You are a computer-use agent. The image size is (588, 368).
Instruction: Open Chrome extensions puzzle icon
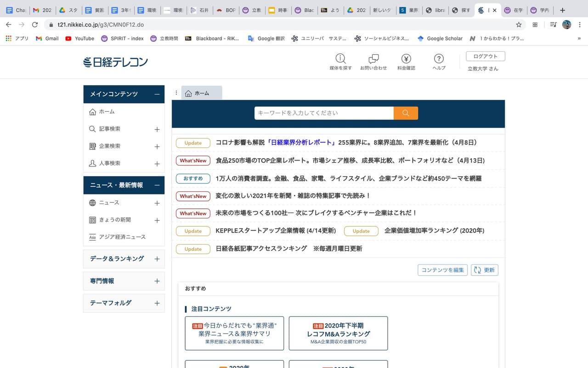coord(535,24)
